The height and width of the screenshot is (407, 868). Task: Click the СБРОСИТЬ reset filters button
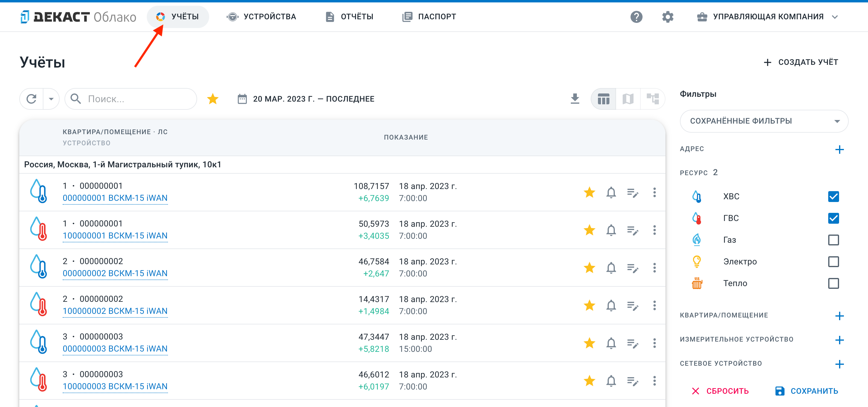coord(720,391)
